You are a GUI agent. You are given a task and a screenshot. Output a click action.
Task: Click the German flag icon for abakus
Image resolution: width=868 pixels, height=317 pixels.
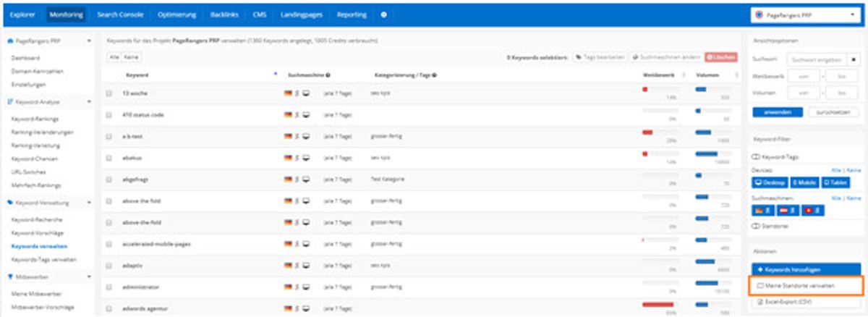(x=289, y=157)
